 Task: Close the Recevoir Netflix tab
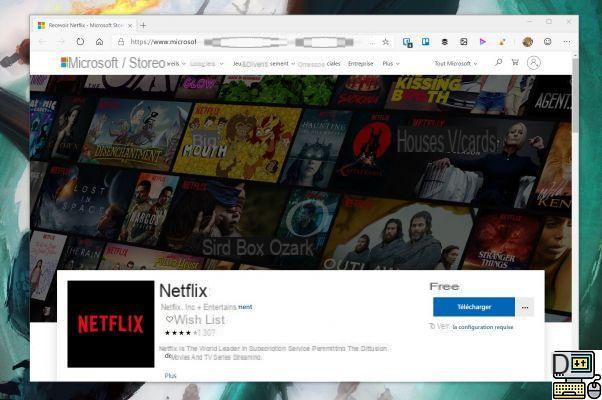pos(130,25)
